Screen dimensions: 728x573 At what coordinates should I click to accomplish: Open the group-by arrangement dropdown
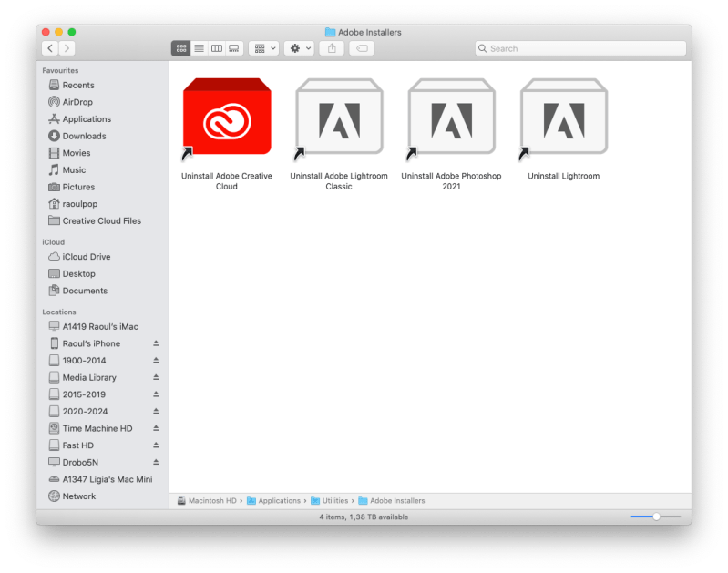click(x=264, y=48)
